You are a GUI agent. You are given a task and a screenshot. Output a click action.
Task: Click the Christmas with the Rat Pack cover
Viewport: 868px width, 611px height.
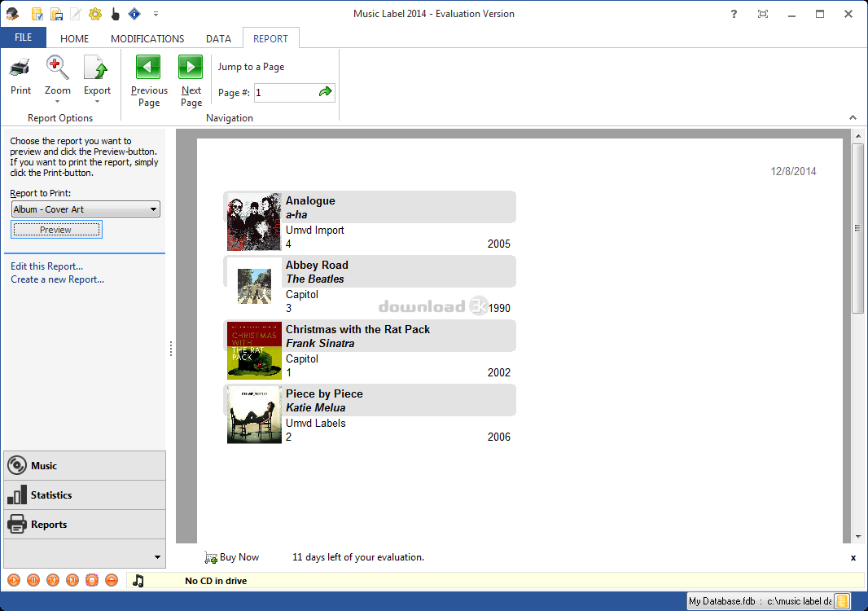coord(254,350)
